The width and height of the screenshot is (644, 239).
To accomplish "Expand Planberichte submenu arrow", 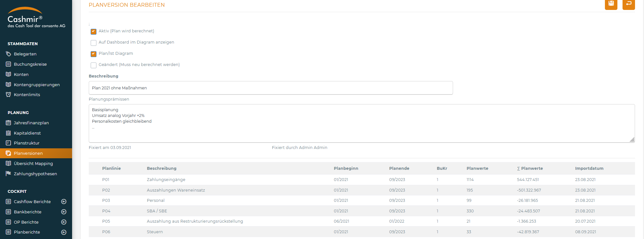I will [x=64, y=232].
